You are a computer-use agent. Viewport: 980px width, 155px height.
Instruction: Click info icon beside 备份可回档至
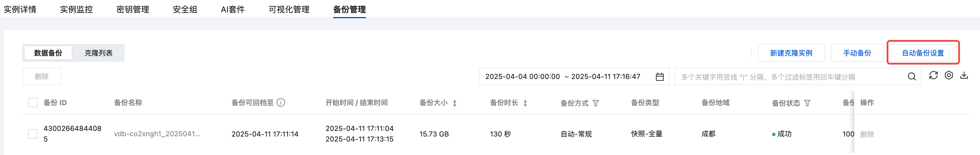pos(281,102)
